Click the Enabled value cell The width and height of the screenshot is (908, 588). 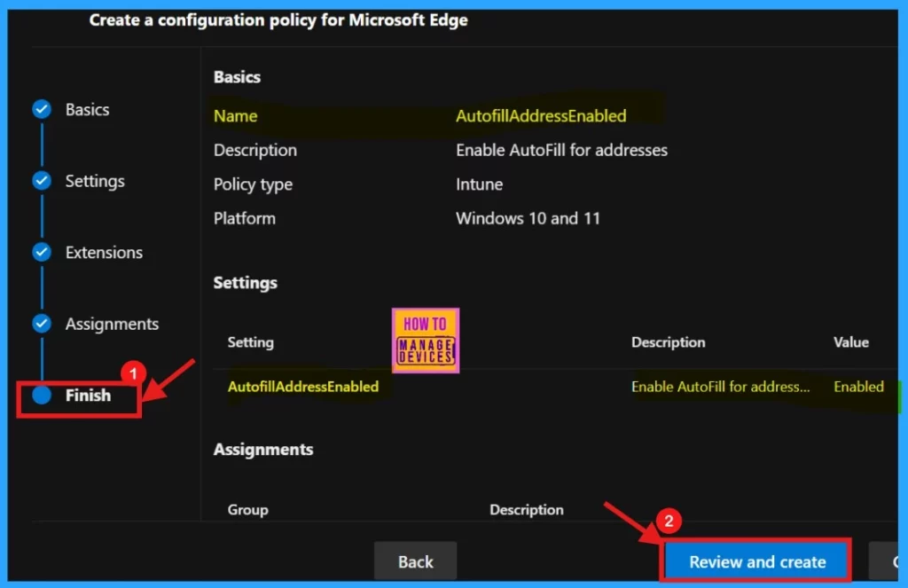(x=858, y=387)
